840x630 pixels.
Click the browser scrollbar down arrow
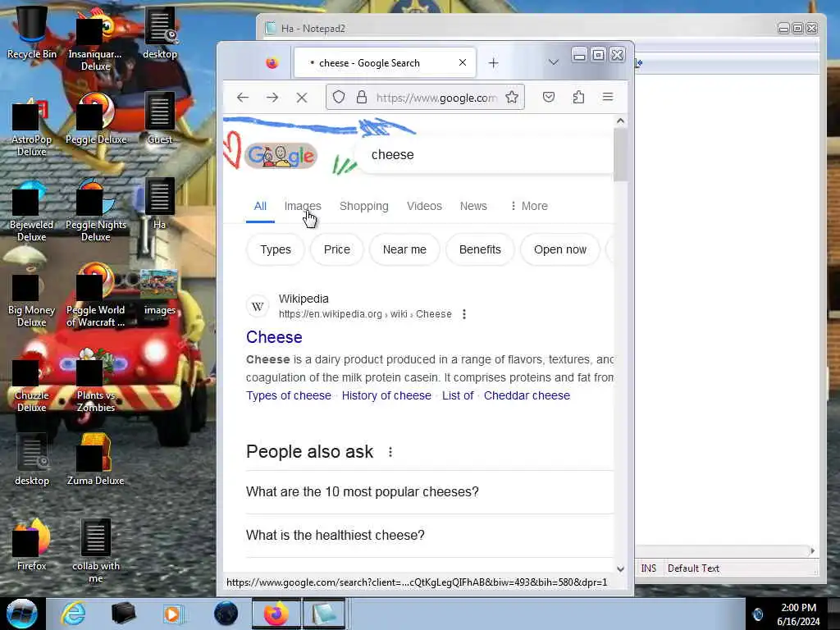[x=620, y=569]
